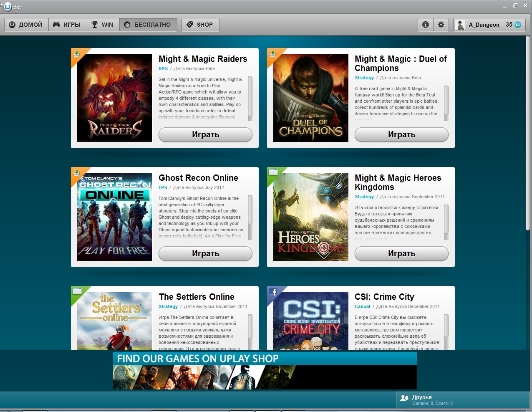Viewport: 532px width, 412px height.
Task: Click 'Дата выпуска November 2011' release text
Action: coord(216,306)
